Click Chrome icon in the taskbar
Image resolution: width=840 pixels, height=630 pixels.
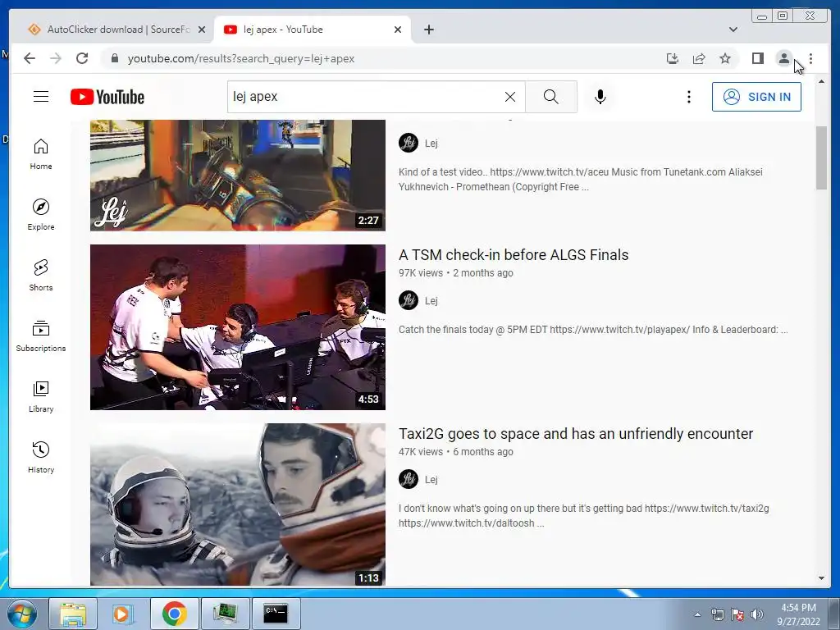coord(174,614)
